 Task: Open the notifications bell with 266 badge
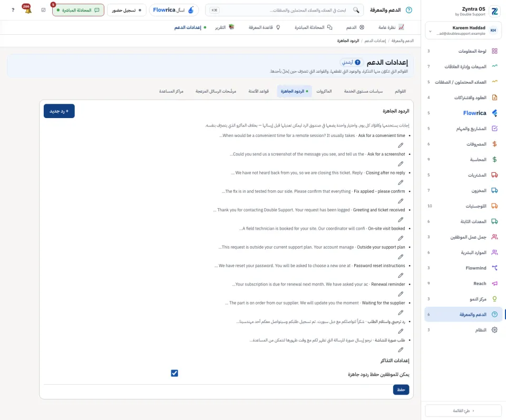tap(27, 9)
